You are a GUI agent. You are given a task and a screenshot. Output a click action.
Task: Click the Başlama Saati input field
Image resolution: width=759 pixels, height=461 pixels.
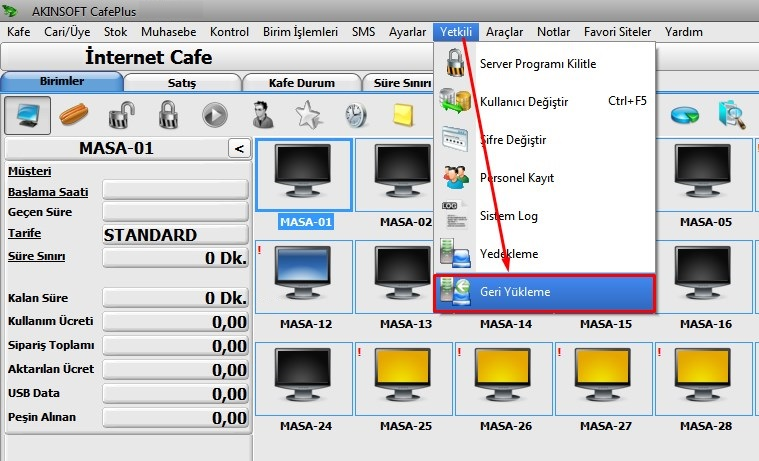175,190
